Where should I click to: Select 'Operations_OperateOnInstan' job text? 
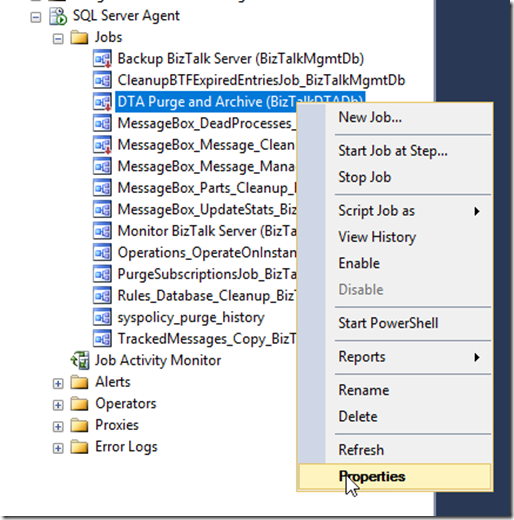207,253
